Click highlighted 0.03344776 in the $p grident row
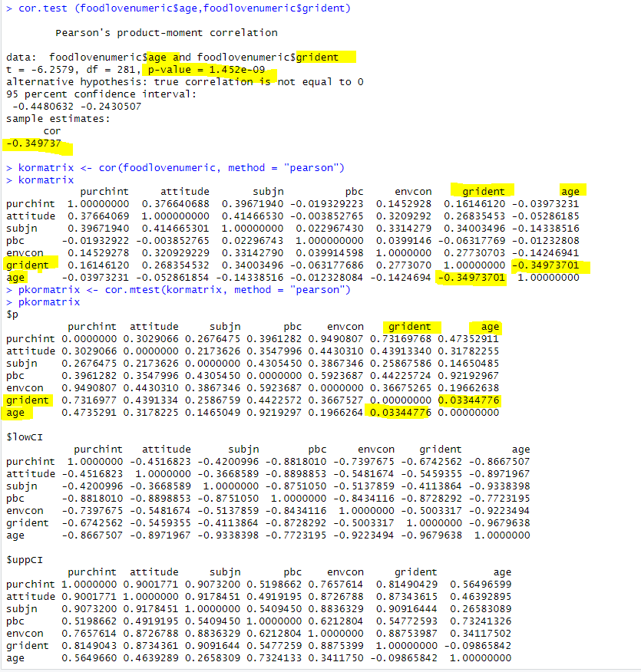The height and width of the screenshot is (672, 641). (x=468, y=400)
